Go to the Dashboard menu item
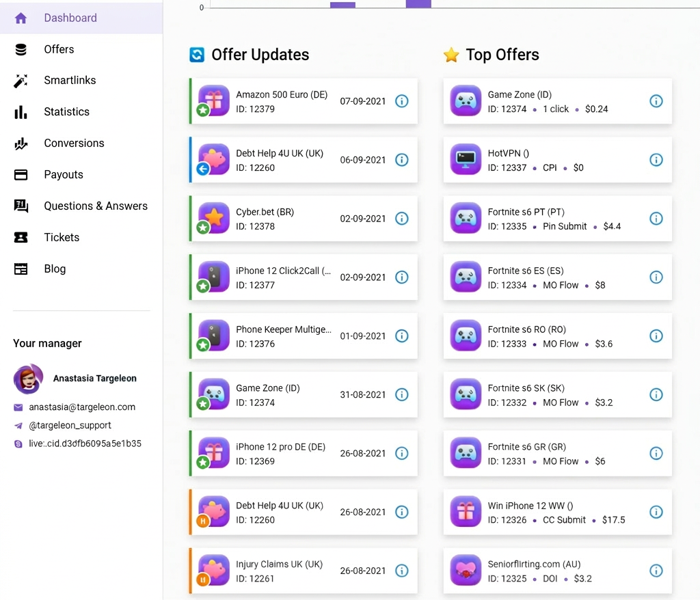Image resolution: width=700 pixels, height=600 pixels. coord(81,18)
